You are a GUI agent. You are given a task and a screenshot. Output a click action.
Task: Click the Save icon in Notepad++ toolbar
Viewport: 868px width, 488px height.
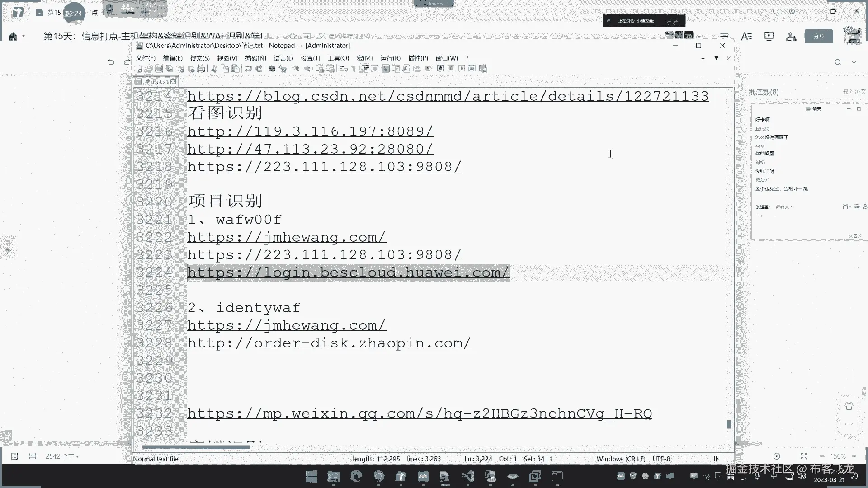point(159,69)
